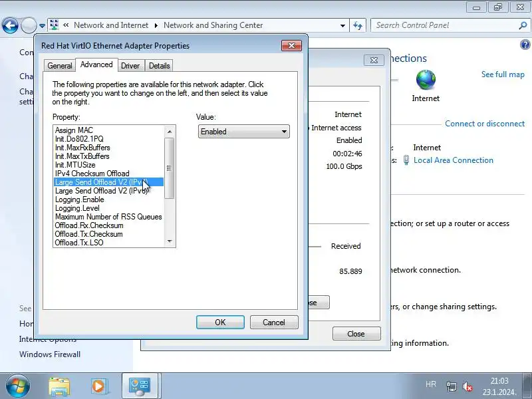Click the Property list scrollbar thumb
Viewport: 532px width, 399px height.
170,168
